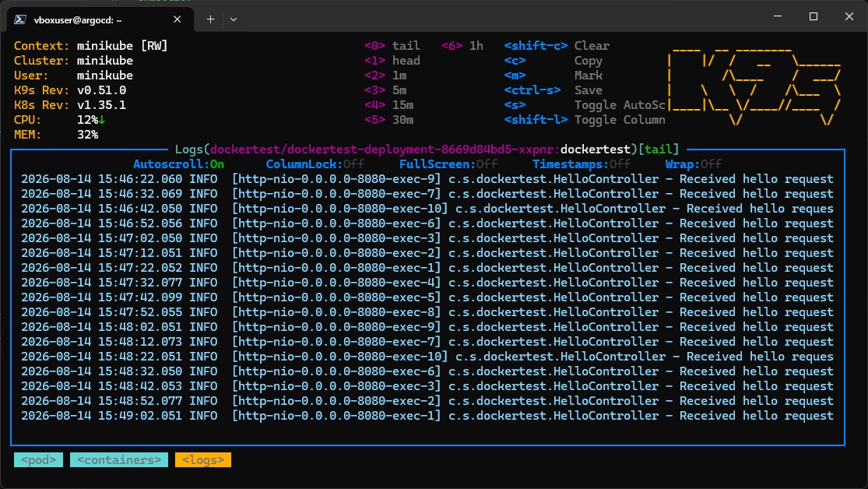Select the <containers> breadcrumb
The height and width of the screenshot is (489, 868).
coord(119,460)
